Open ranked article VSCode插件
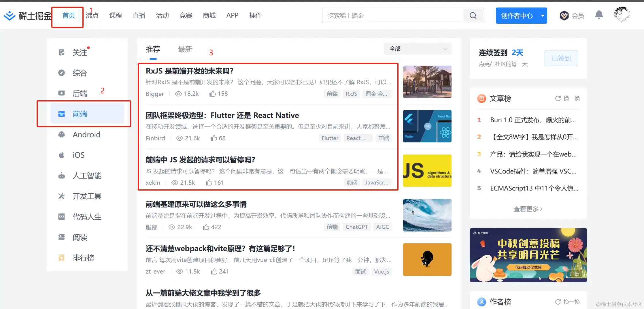The width and height of the screenshot is (644, 309). point(533,171)
